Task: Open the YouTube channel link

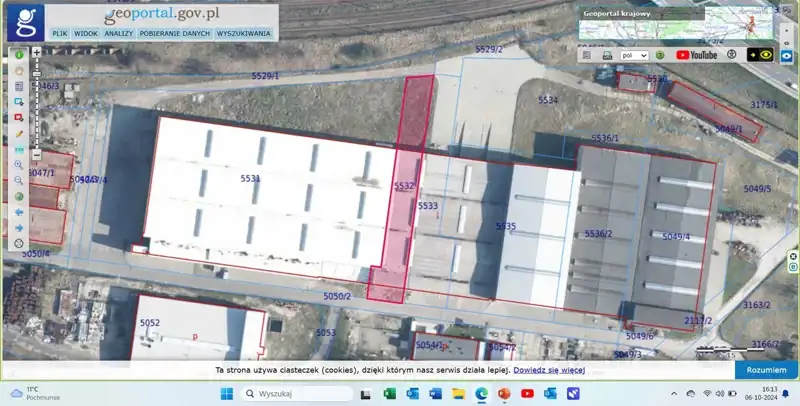Action: (697, 55)
